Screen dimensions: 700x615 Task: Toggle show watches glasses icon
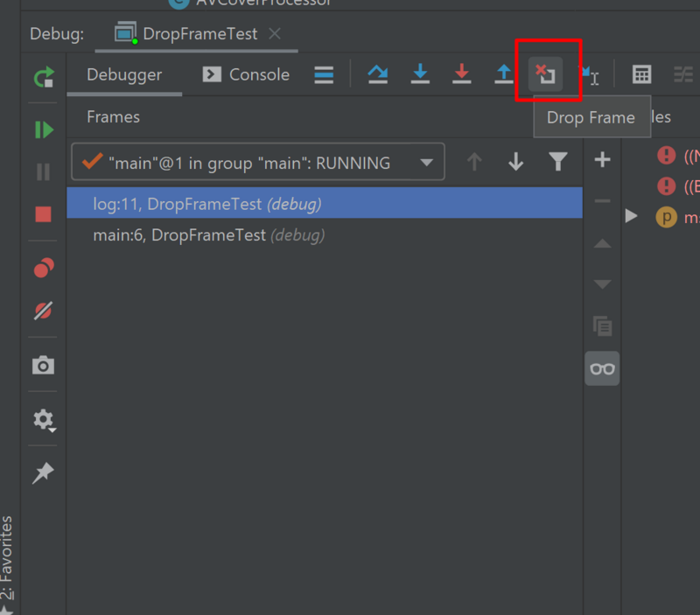click(602, 368)
